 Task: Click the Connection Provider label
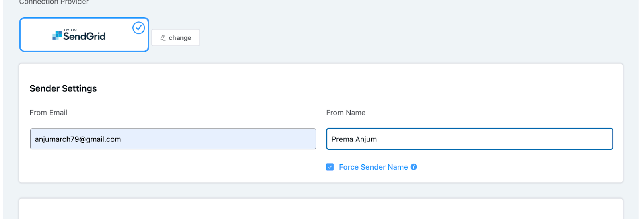coord(54,2)
